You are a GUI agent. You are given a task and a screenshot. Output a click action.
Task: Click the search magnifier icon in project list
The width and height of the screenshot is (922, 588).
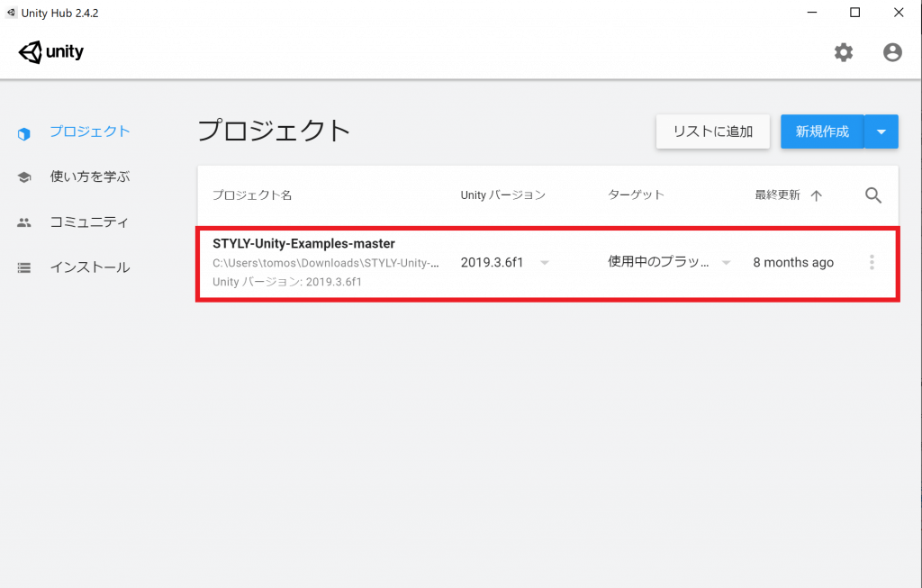872,195
